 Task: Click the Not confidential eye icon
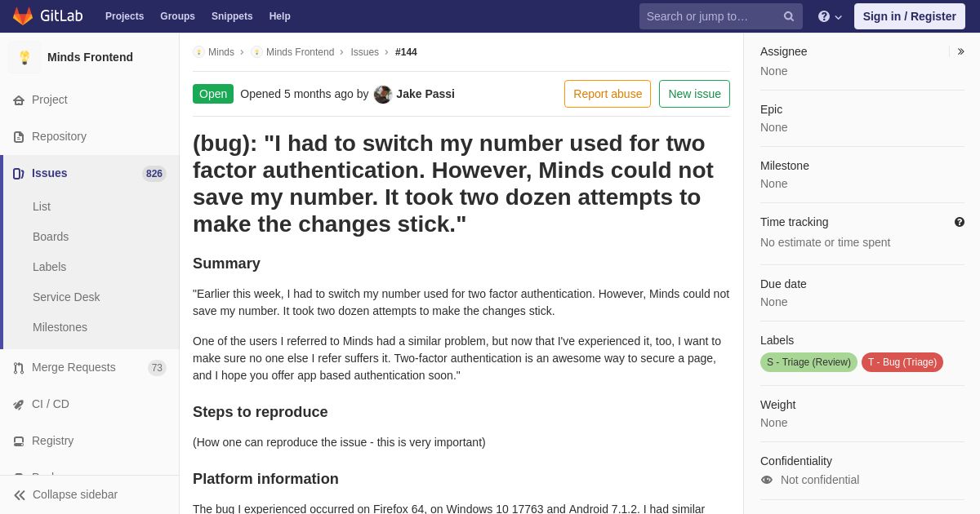[x=766, y=480]
